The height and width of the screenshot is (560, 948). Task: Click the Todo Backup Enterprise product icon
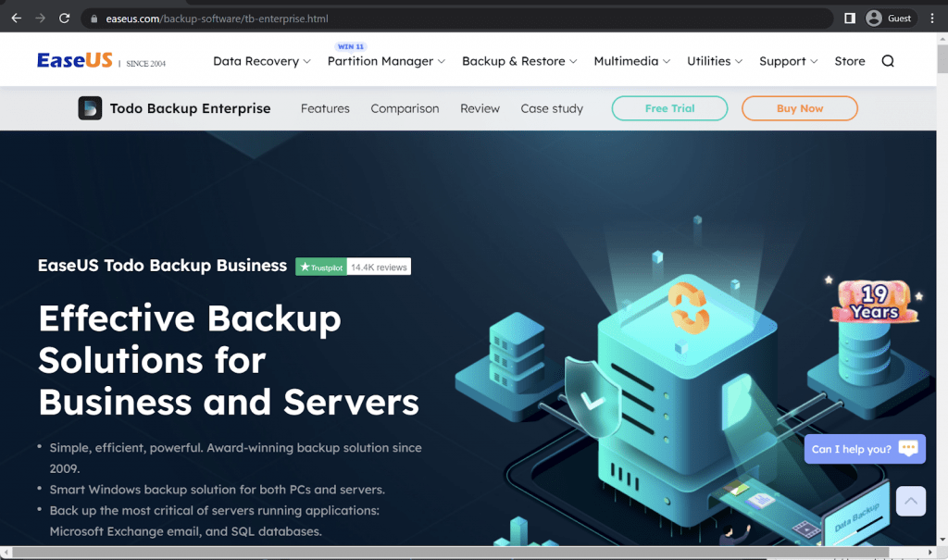pos(90,108)
